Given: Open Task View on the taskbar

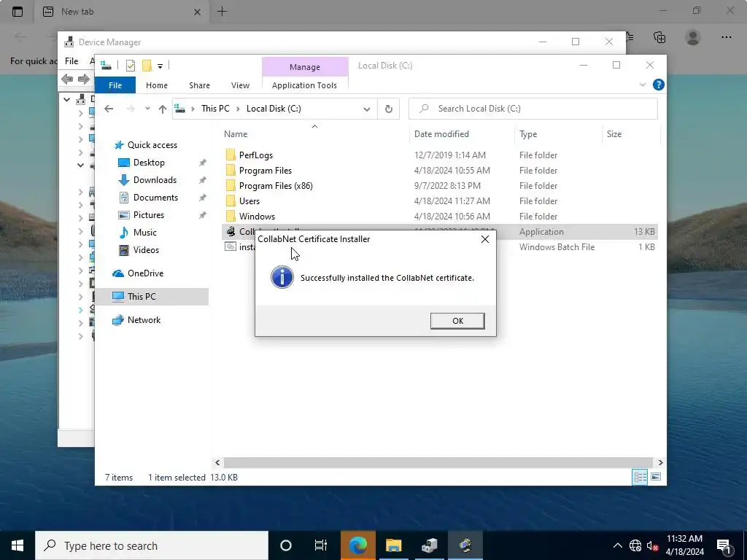Looking at the screenshot, I should click(x=321, y=545).
